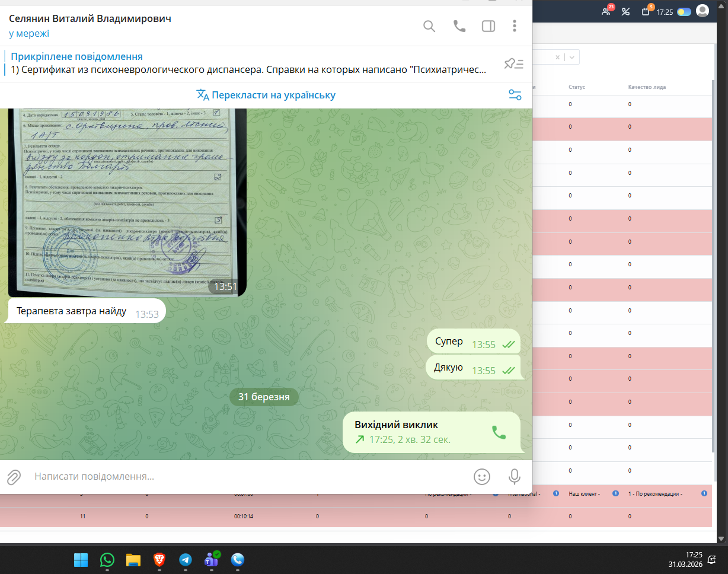Start a voice call via the header phone icon

(459, 26)
